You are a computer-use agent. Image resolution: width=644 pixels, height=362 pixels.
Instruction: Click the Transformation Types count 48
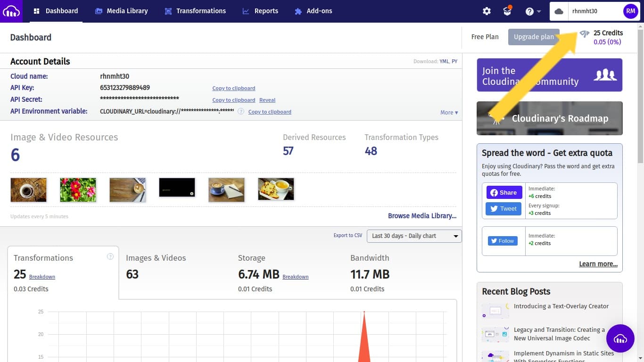tap(371, 151)
